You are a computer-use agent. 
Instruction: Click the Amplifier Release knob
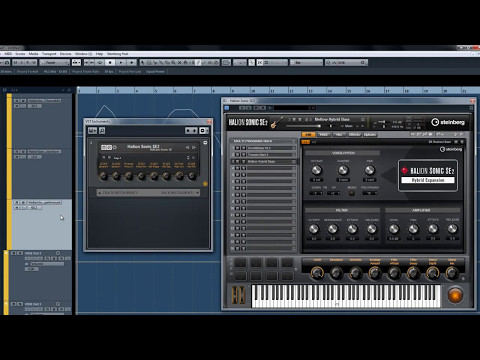452,229
